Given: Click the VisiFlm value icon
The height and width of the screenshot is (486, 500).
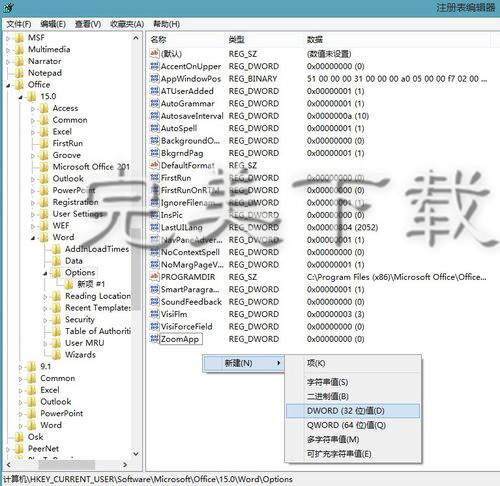Looking at the screenshot, I should pos(154,314).
